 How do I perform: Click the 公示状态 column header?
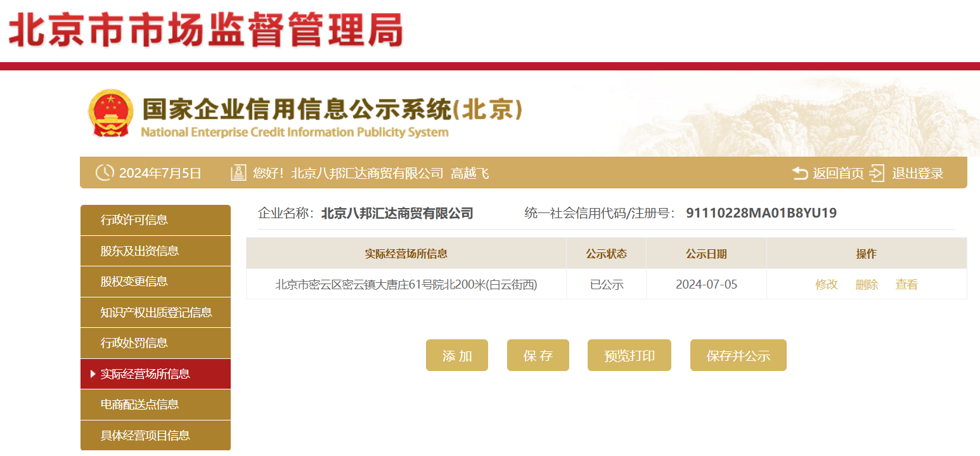coord(607,254)
